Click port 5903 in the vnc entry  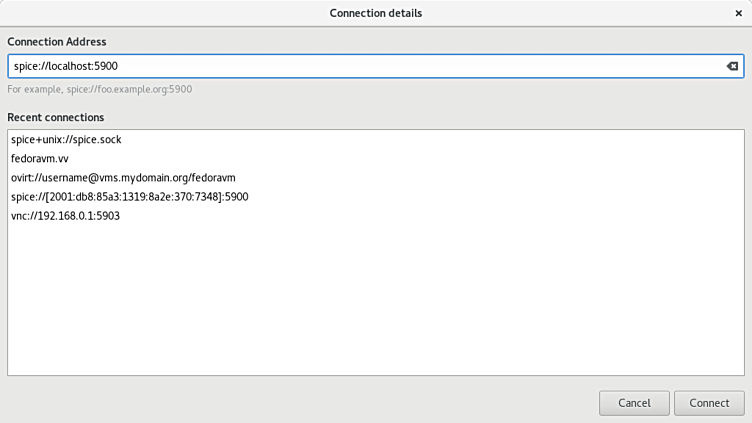point(107,216)
